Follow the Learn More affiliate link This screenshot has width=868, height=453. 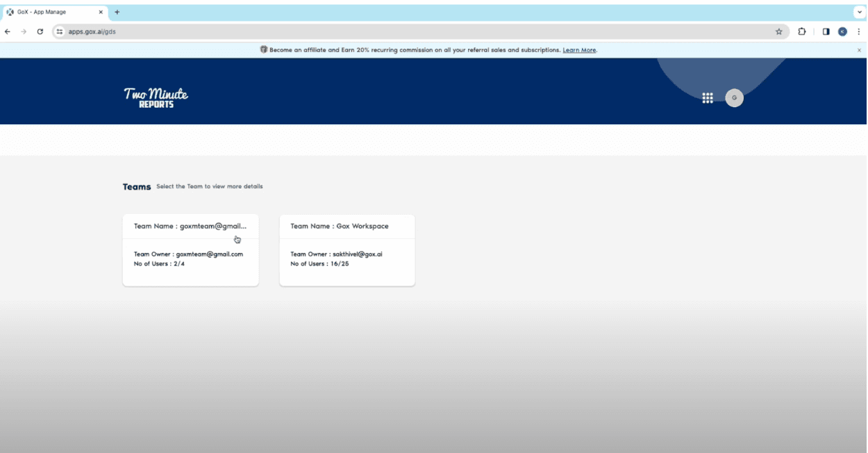(x=579, y=50)
